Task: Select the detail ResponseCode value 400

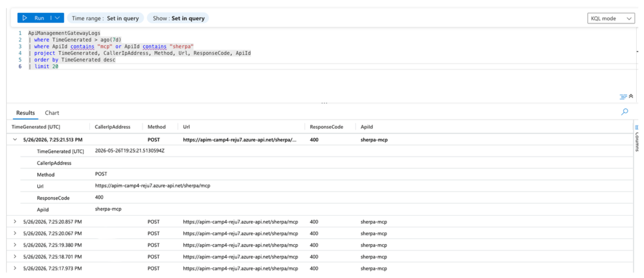Action: point(99,197)
